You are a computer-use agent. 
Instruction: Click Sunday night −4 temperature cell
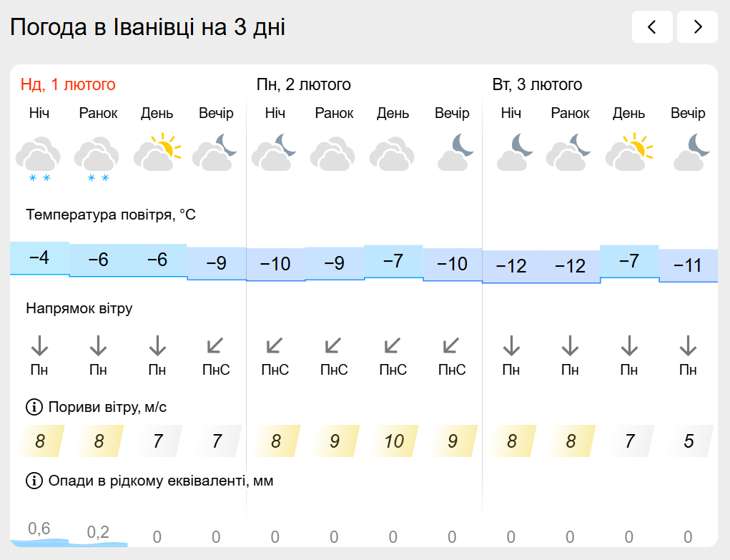tap(39, 257)
